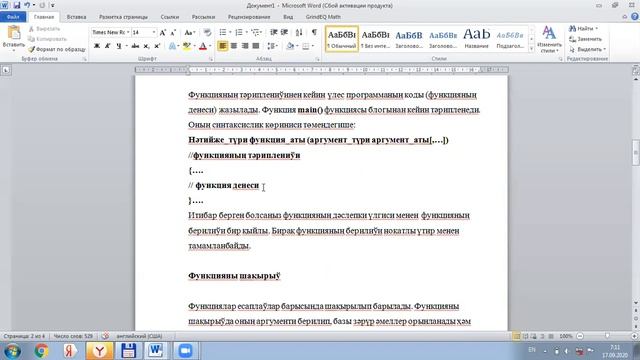
Task: Click the Font Color red A button
Action: [203, 46]
